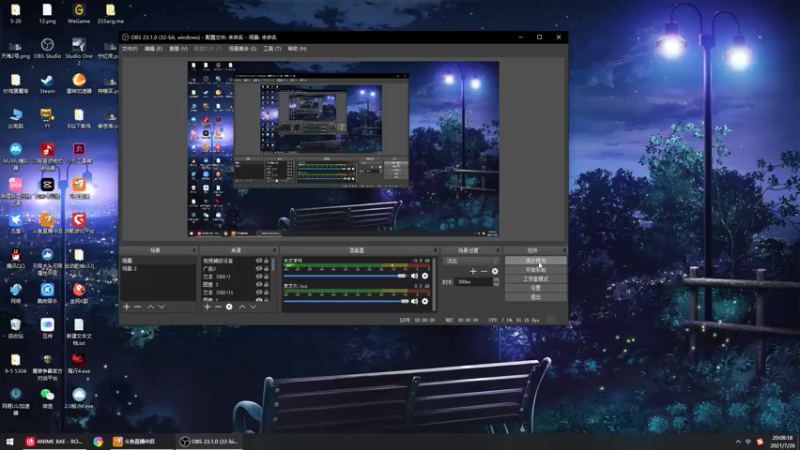
Task: Select the 此电脑 desktop icon
Action: [x=16, y=118]
